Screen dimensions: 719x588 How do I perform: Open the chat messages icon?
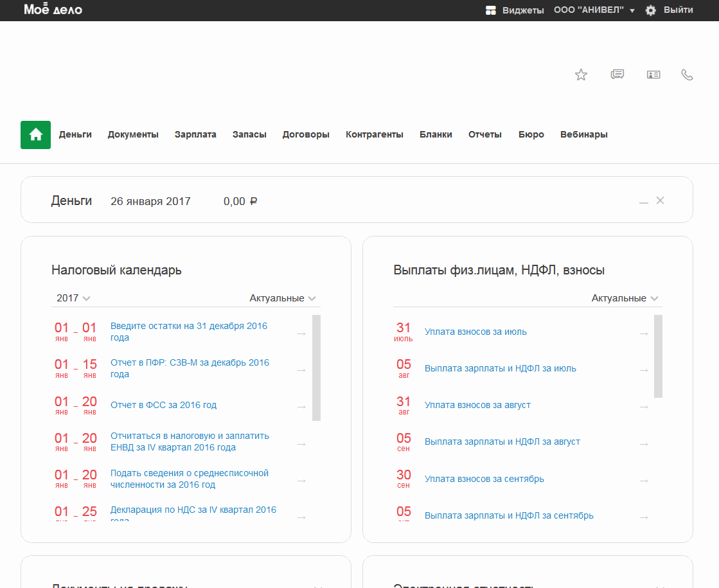(617, 75)
